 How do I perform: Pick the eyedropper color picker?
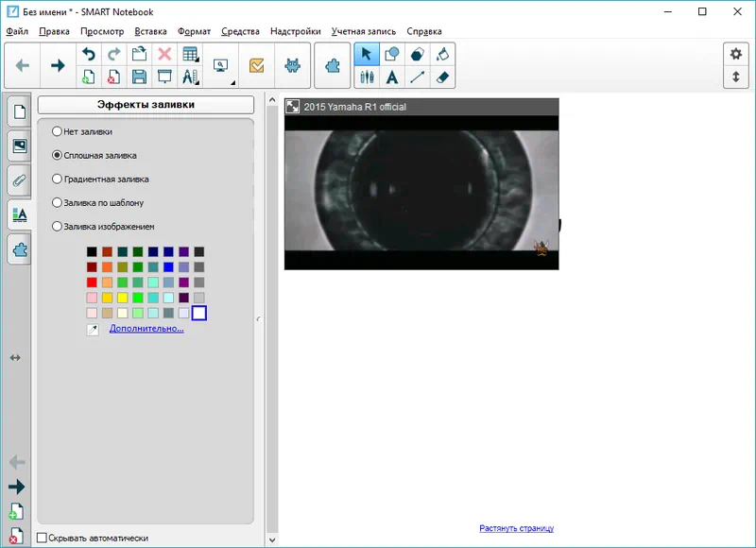(92, 329)
